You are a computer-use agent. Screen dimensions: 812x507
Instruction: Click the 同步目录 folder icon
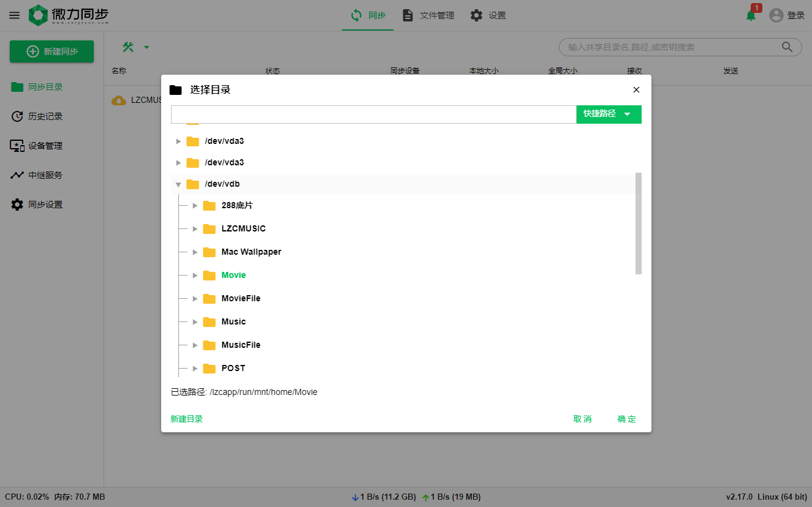coord(17,87)
